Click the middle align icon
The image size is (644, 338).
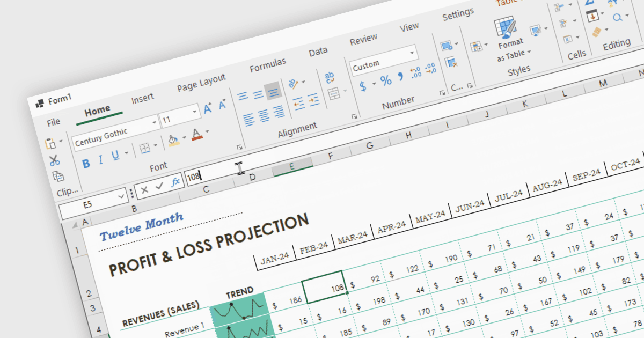258,94
